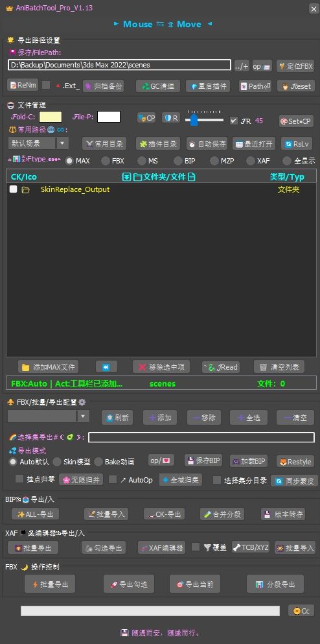
Task: Enable the 挂点归零 checkbox
Action: [x=19, y=479]
